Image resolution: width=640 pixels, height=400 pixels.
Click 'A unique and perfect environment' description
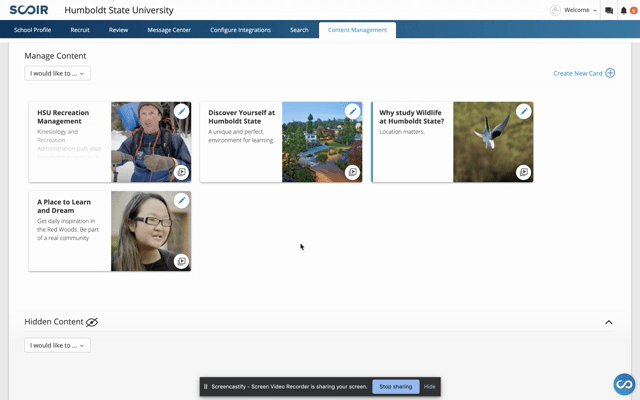(241, 136)
